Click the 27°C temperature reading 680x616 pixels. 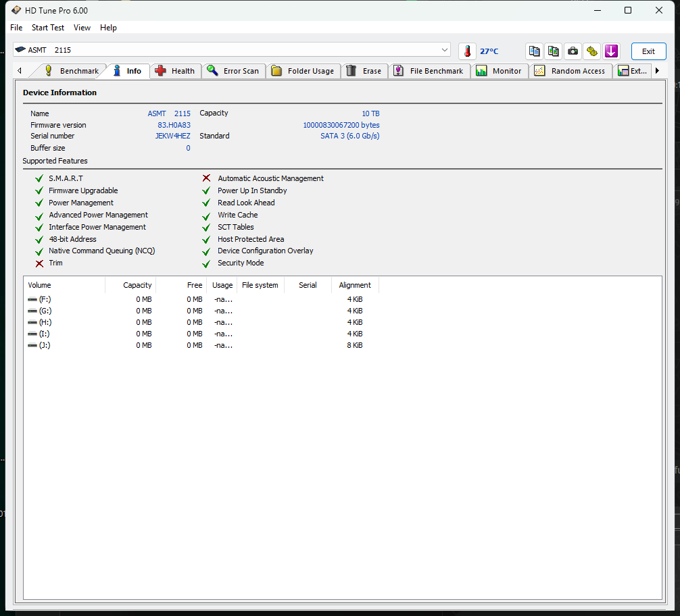[489, 51]
